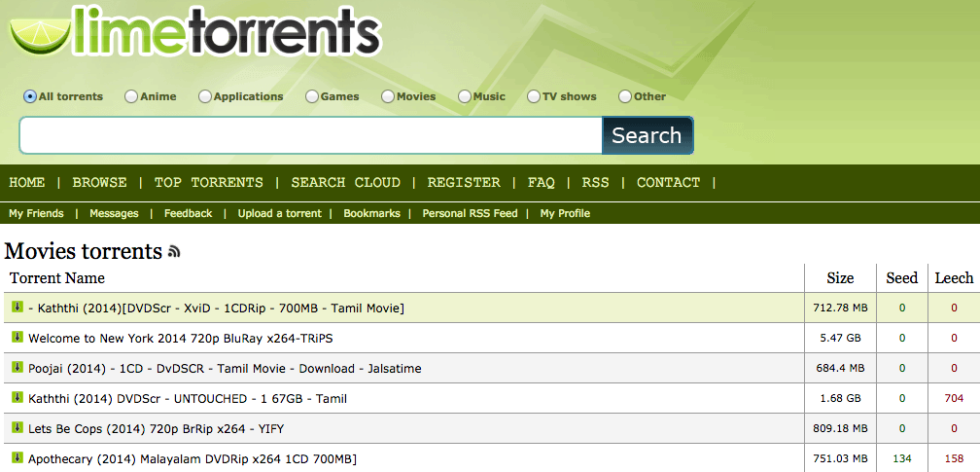
Task: Click into the torrent search field
Action: point(311,135)
